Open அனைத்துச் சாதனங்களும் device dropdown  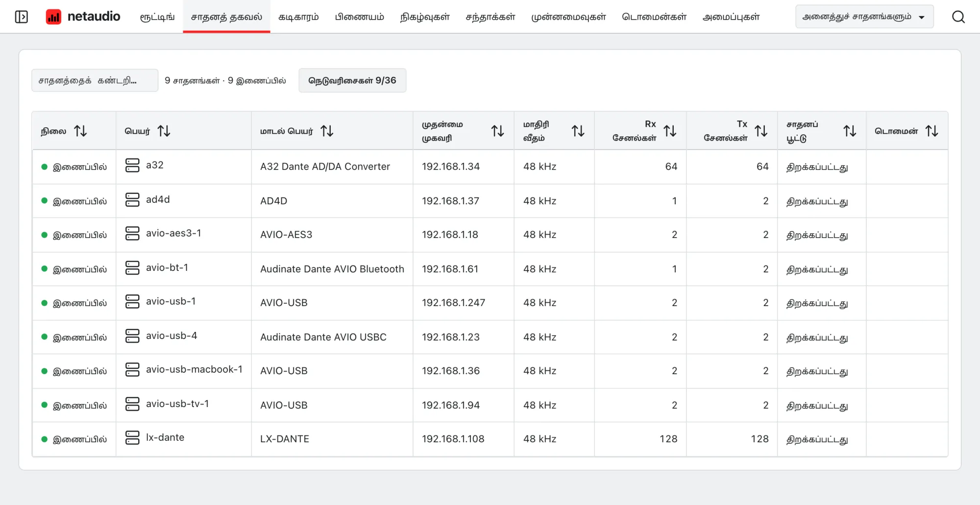864,17
